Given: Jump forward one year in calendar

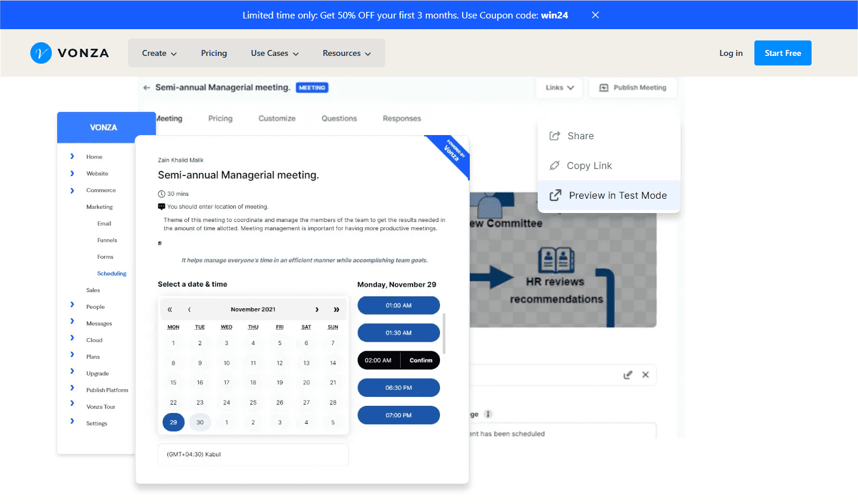Looking at the screenshot, I should [x=336, y=309].
